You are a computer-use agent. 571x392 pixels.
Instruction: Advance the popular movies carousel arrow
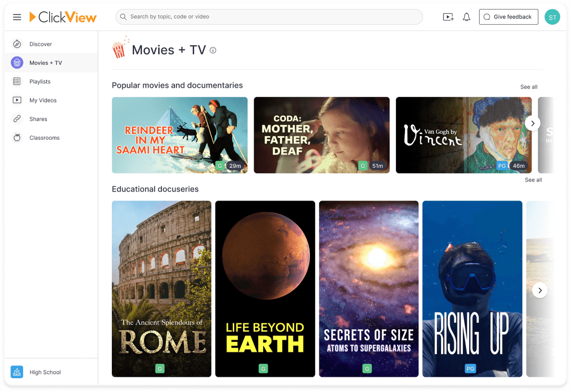tap(532, 123)
